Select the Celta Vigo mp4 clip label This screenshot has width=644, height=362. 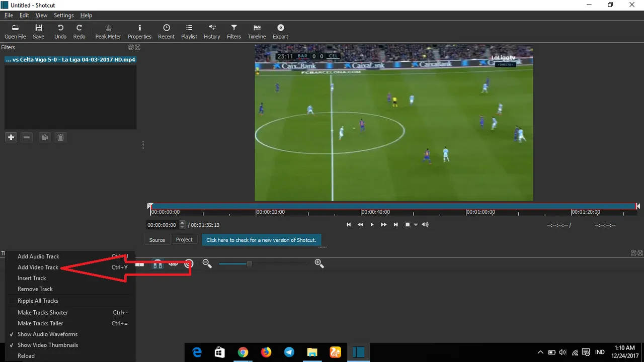click(x=70, y=60)
